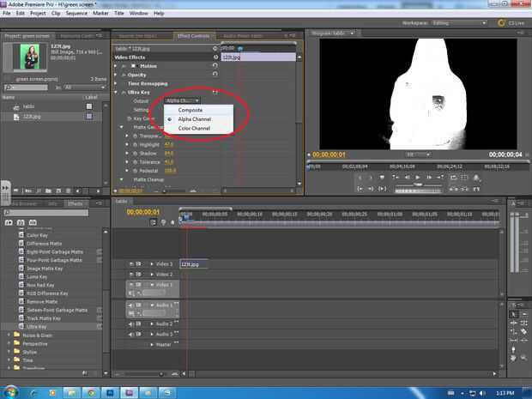This screenshot has height=399, width=532.
Task: Open the Marker menu
Action: [x=100, y=13]
